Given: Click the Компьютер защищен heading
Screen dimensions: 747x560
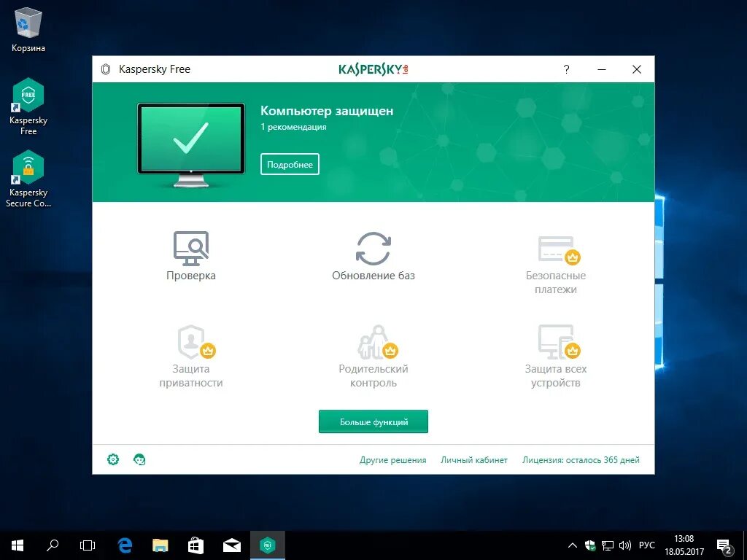Looking at the screenshot, I should pyautogui.click(x=327, y=111).
